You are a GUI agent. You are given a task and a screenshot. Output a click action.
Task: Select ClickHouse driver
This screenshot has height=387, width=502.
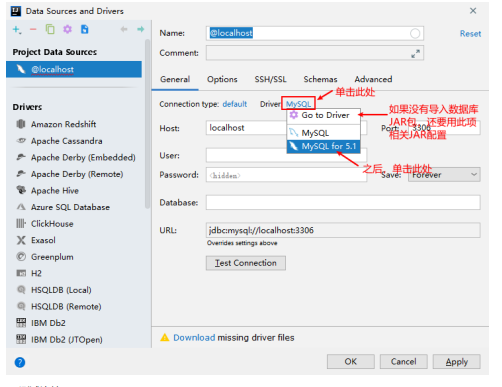click(x=52, y=224)
